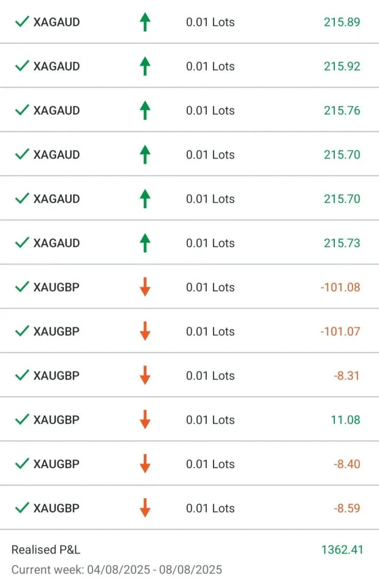Viewport: 379px width, 588px height.
Task: Toggle the checkmark in the -101.07 XAUGBP row
Action: tap(22, 331)
